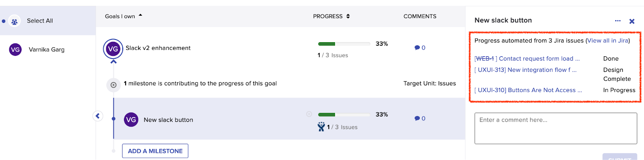This screenshot has height=160, width=644.
Task: Close the New slack button panel
Action: pos(632,21)
